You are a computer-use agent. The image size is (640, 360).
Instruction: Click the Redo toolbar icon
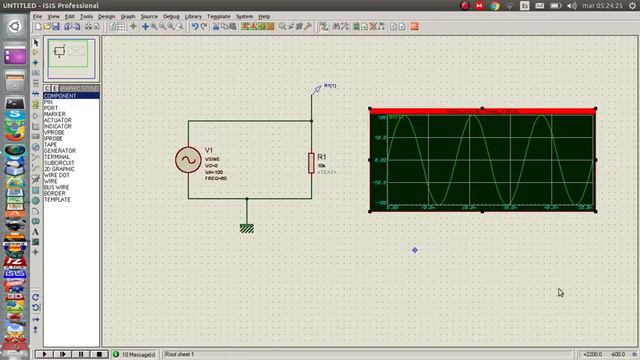coord(204,27)
